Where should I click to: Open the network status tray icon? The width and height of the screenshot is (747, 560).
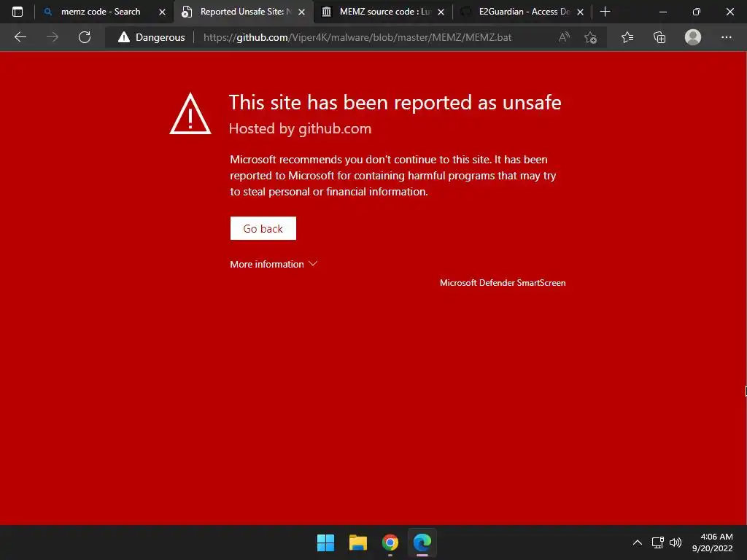click(x=658, y=542)
